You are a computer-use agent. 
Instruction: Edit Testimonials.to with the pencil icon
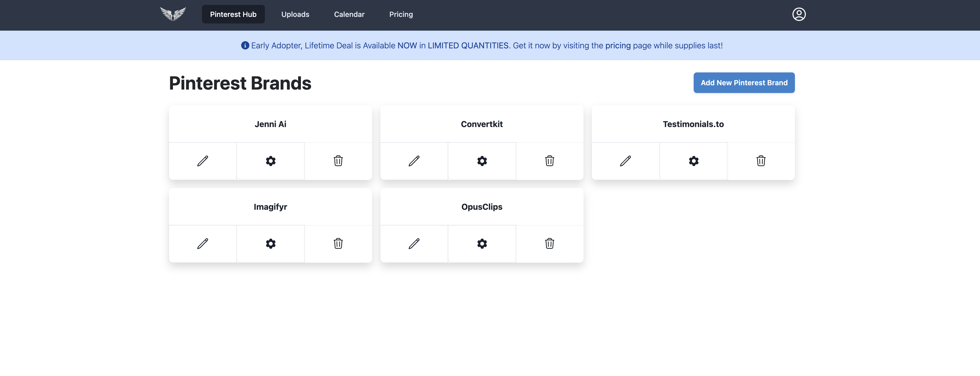[625, 161]
